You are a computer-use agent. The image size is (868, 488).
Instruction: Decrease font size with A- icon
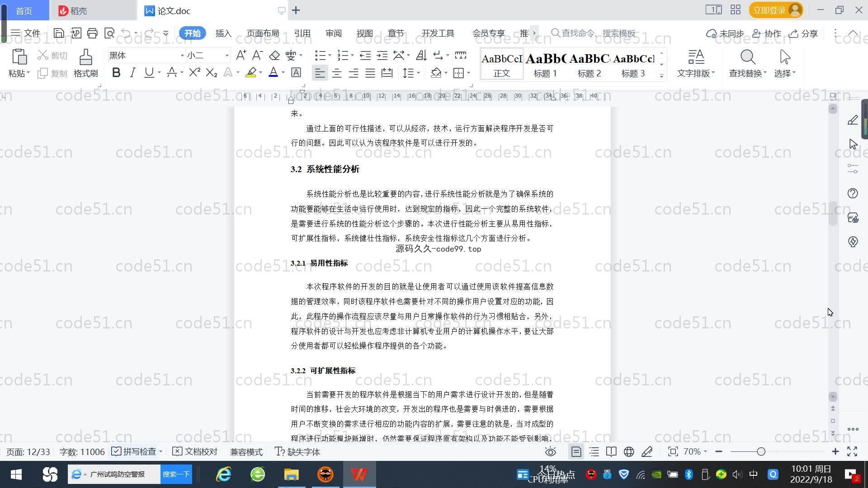click(257, 55)
